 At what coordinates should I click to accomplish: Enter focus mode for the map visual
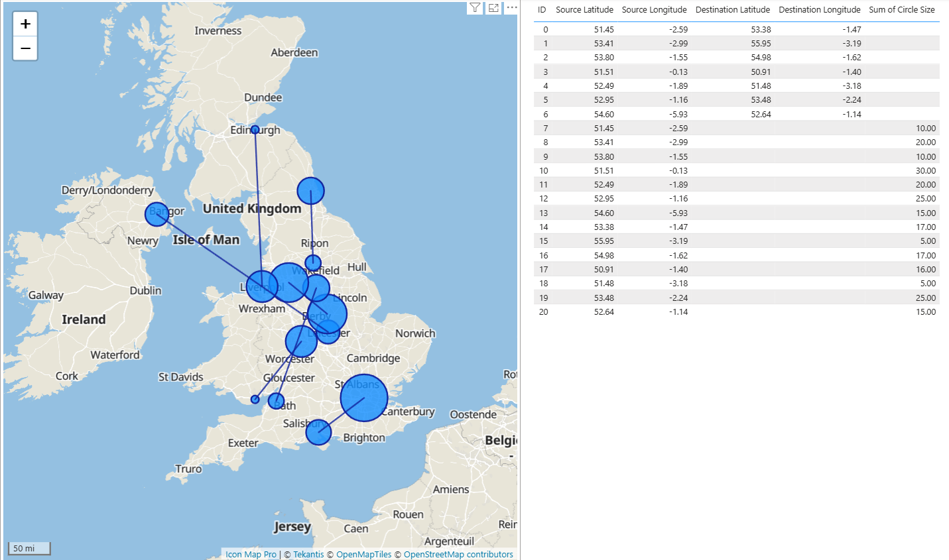click(x=493, y=8)
